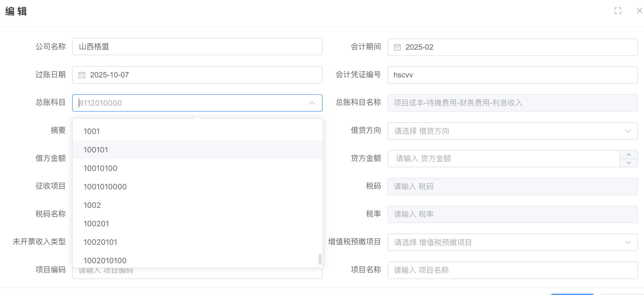Expand the 借贷方向 dropdown
This screenshot has width=644, height=295.
(x=627, y=131)
